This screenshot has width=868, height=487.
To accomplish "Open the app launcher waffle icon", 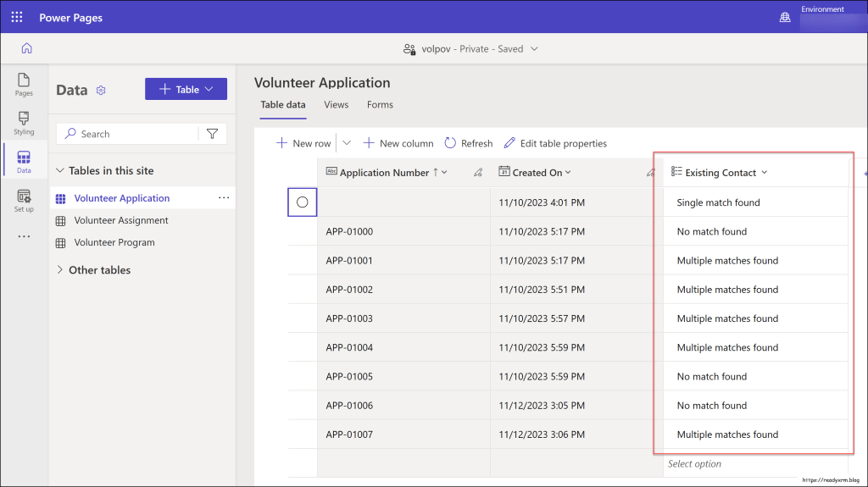I will [17, 17].
